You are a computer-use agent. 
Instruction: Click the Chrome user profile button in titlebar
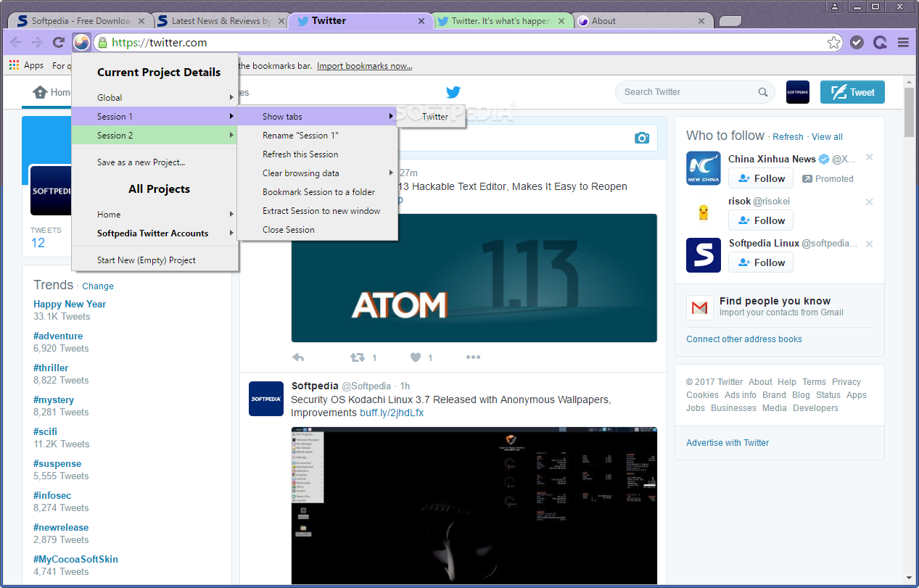click(x=835, y=7)
